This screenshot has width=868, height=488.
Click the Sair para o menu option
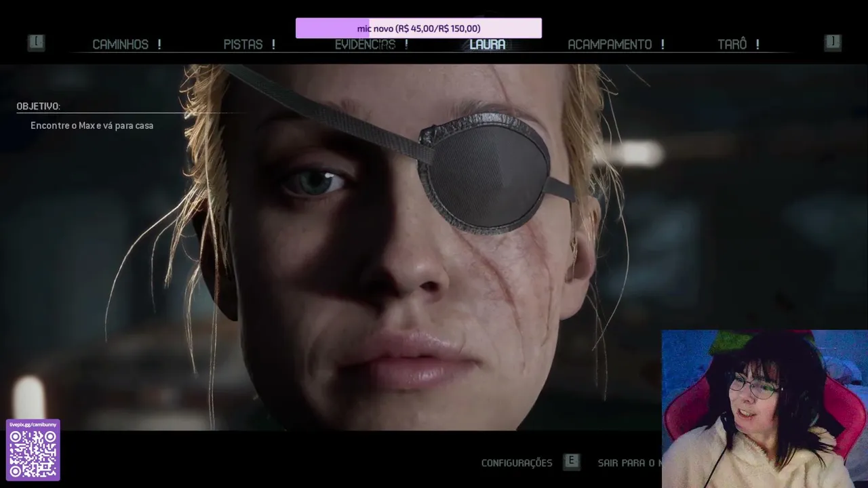(629, 463)
